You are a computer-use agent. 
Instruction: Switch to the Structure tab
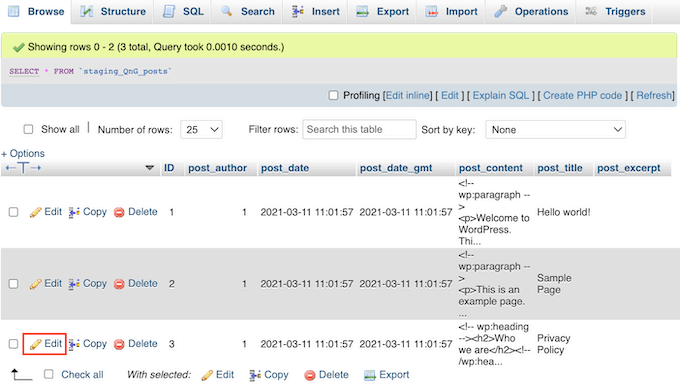pos(113,12)
